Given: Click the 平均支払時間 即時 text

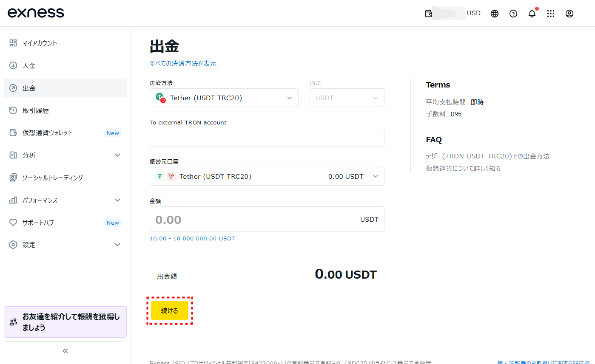Looking at the screenshot, I should (x=455, y=102).
